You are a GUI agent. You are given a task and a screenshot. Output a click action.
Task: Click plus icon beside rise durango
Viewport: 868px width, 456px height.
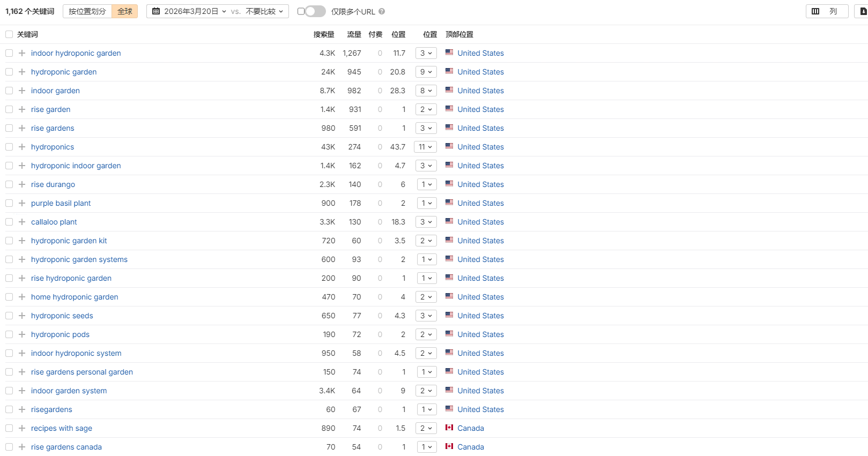click(x=22, y=184)
